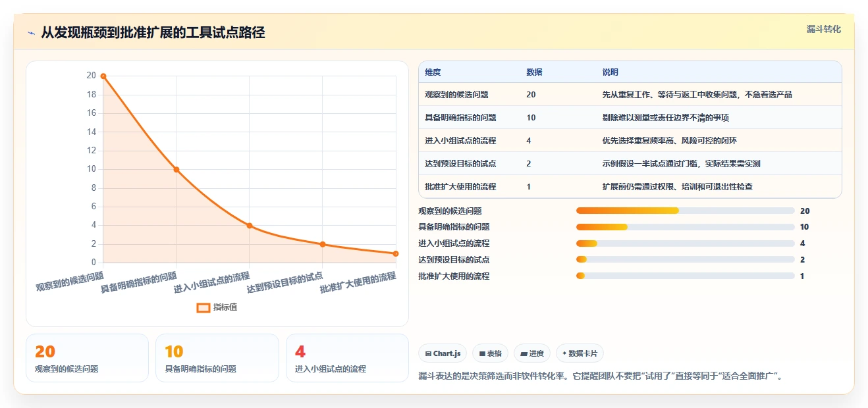Click the 进度 chip

[531, 353]
